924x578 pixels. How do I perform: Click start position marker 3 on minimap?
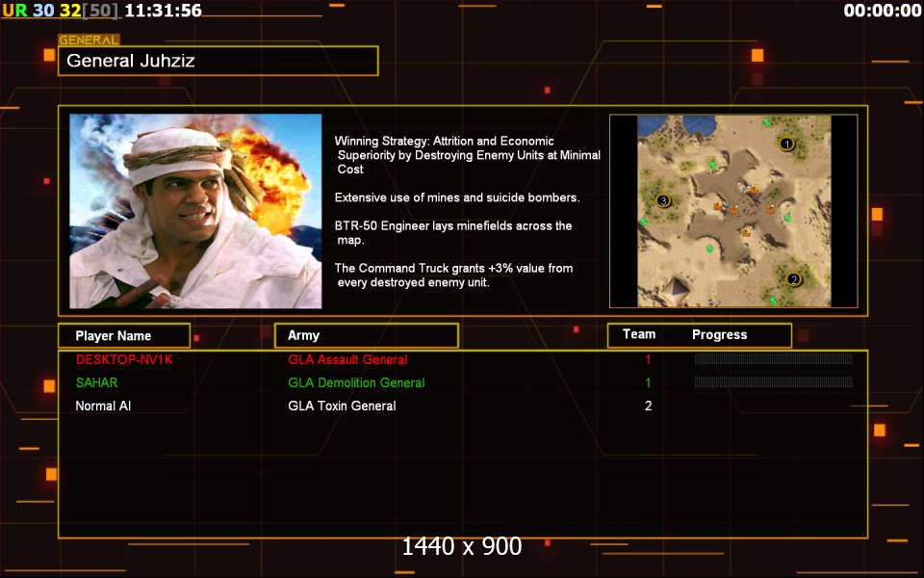(663, 201)
